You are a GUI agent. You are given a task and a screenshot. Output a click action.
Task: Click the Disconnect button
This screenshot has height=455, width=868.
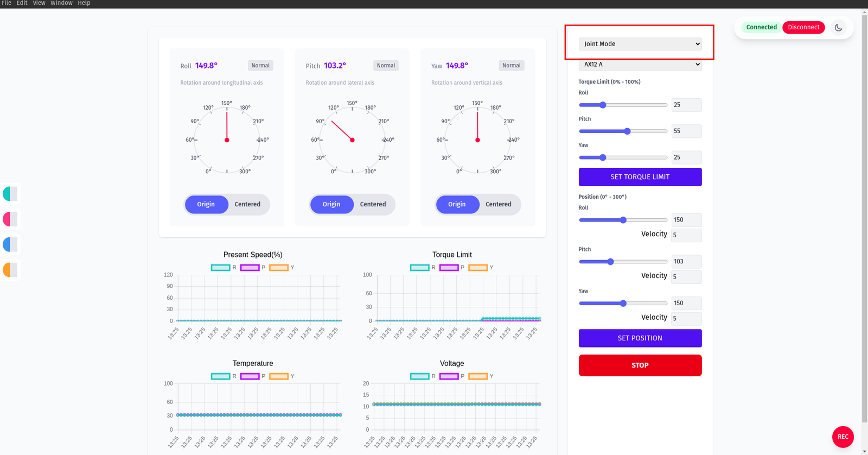coord(803,28)
